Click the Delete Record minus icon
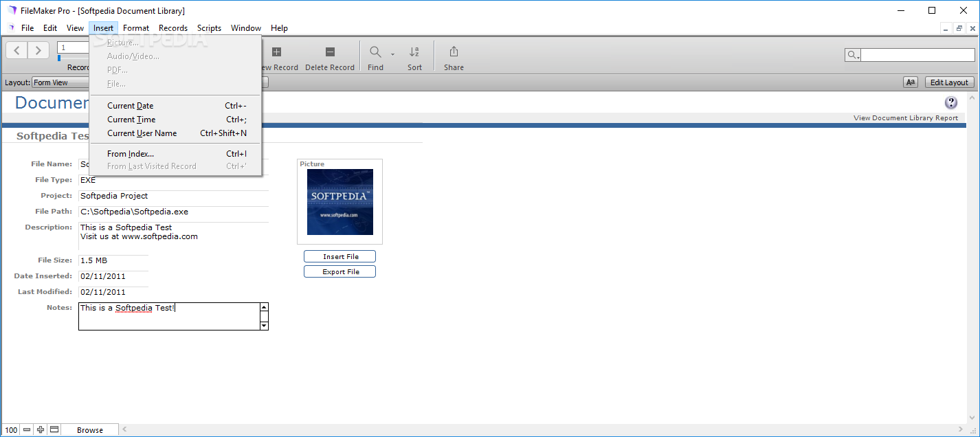This screenshot has width=980, height=437. pos(330,52)
